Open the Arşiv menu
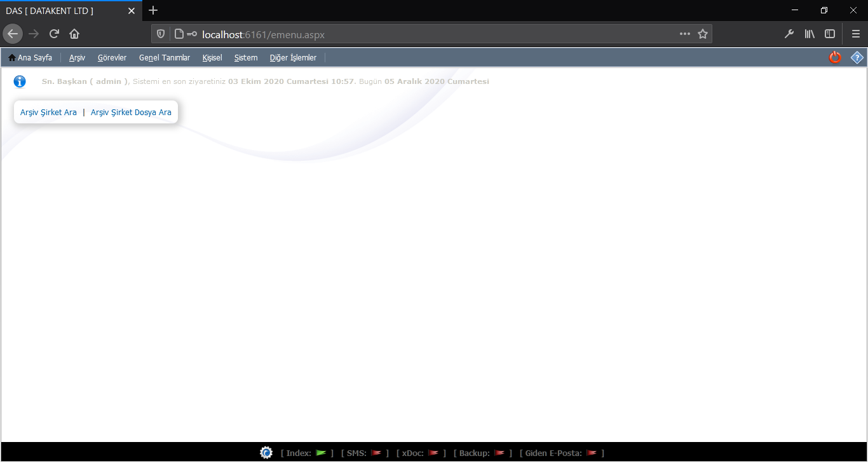The image size is (868, 463). coord(77,58)
